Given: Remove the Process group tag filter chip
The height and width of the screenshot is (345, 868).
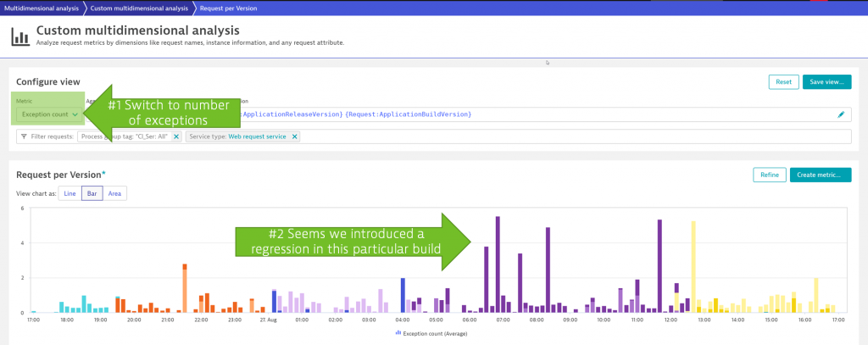Looking at the screenshot, I should [176, 136].
